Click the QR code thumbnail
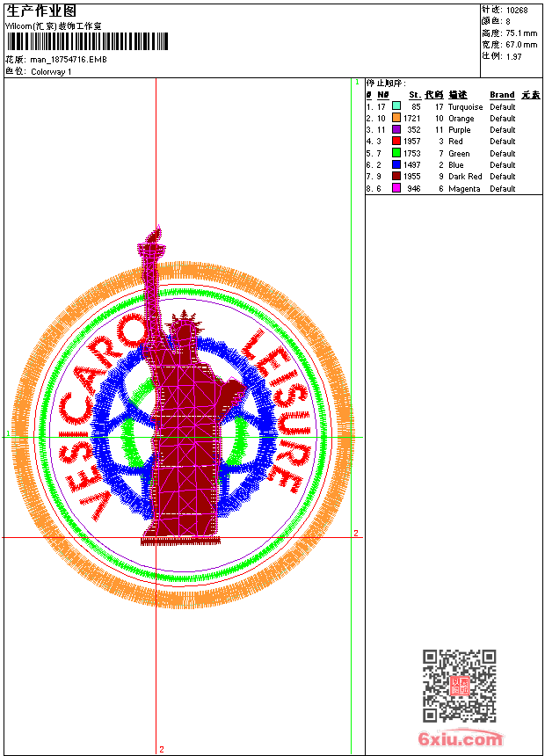Image resolution: width=545 pixels, height=756 pixels. [459, 686]
